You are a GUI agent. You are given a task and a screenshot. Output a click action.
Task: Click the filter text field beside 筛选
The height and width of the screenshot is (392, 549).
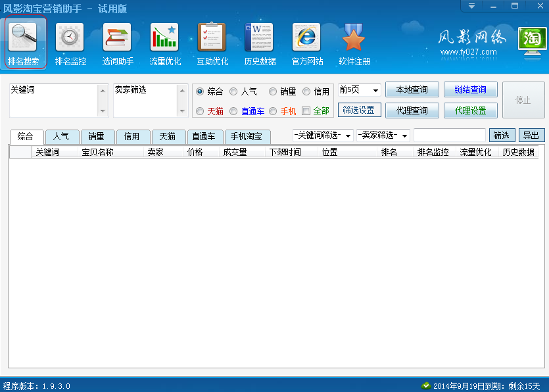pyautogui.click(x=450, y=135)
